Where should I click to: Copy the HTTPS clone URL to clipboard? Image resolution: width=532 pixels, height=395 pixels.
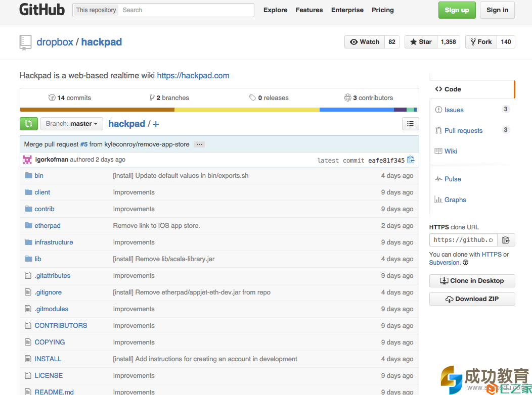505,240
